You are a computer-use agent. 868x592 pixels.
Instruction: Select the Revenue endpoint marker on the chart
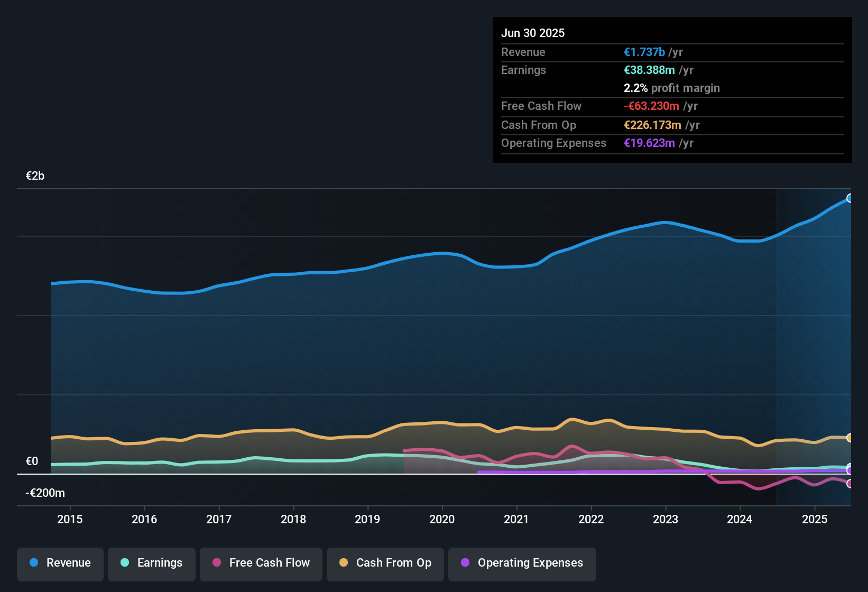point(850,198)
